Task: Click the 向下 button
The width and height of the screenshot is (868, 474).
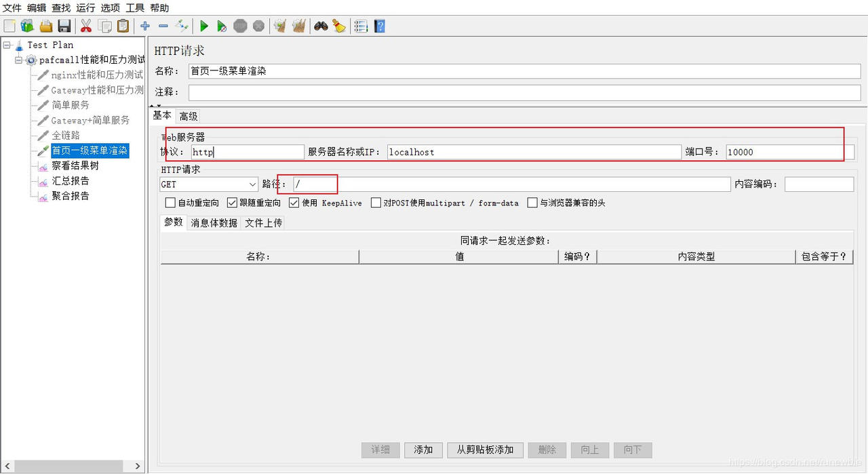Action: pos(633,450)
